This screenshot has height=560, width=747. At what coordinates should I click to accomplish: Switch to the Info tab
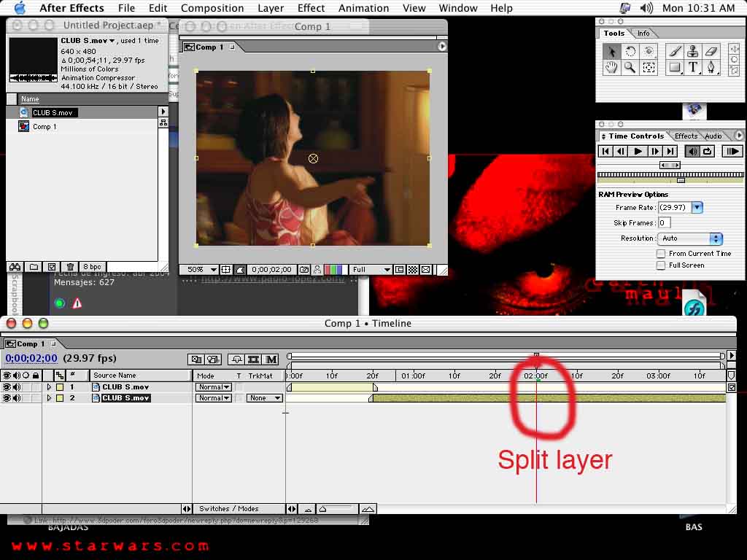coord(643,34)
